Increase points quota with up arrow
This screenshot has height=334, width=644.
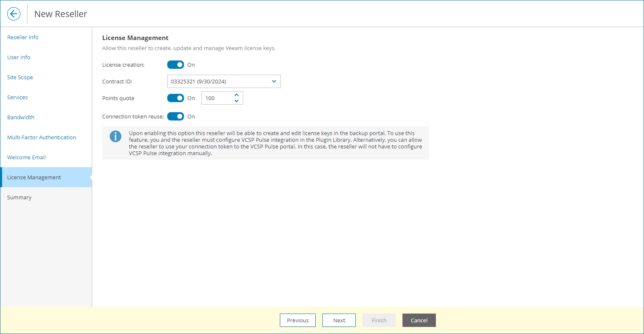tap(236, 95)
